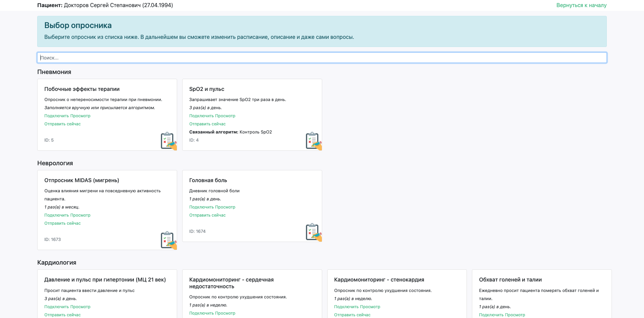Click Отправить сейчас for Давление и пульс
Screen dimensions: 644x318
63,315
